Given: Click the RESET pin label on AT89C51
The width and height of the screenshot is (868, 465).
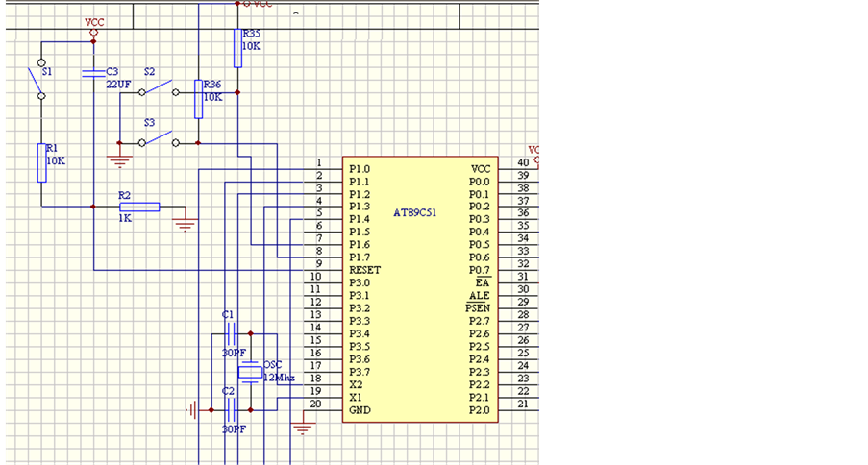Looking at the screenshot, I should [x=364, y=270].
